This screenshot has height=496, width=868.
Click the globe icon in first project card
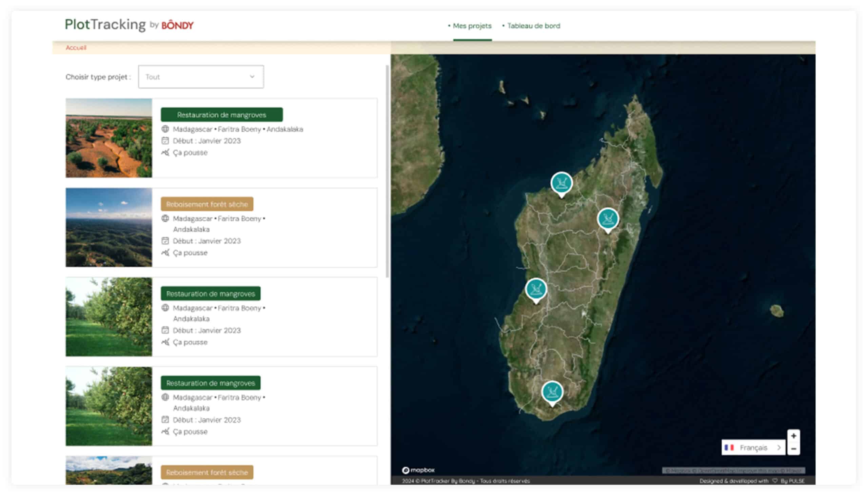pos(165,129)
